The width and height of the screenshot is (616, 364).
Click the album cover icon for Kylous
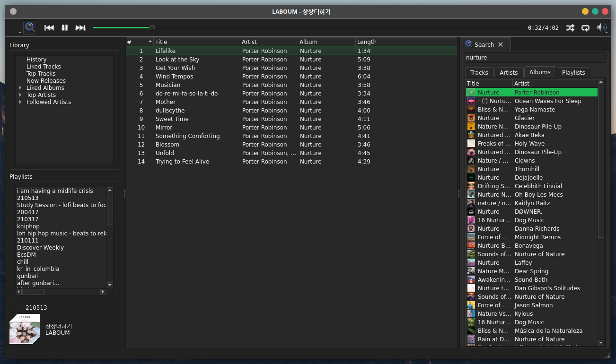(471, 314)
